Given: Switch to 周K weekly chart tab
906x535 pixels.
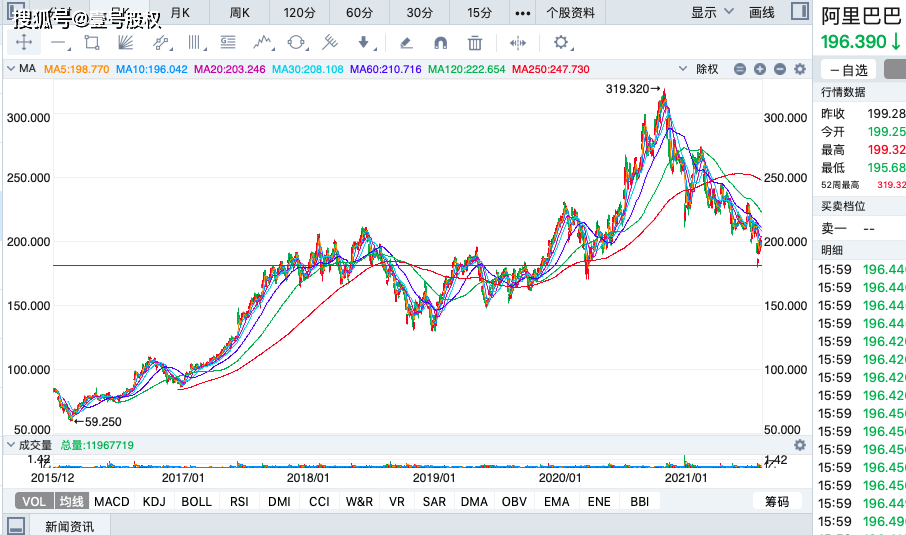Looking at the screenshot, I should [x=239, y=12].
